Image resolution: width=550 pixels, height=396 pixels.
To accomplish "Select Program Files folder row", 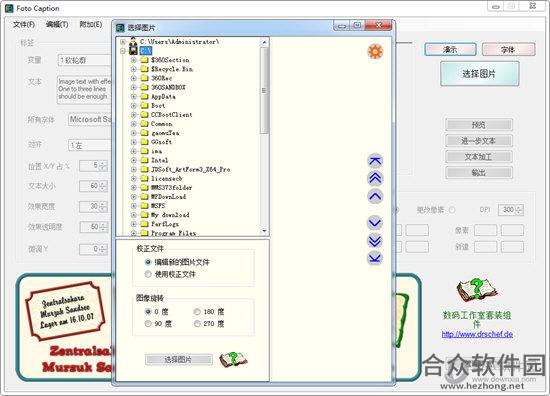I will [x=173, y=233].
